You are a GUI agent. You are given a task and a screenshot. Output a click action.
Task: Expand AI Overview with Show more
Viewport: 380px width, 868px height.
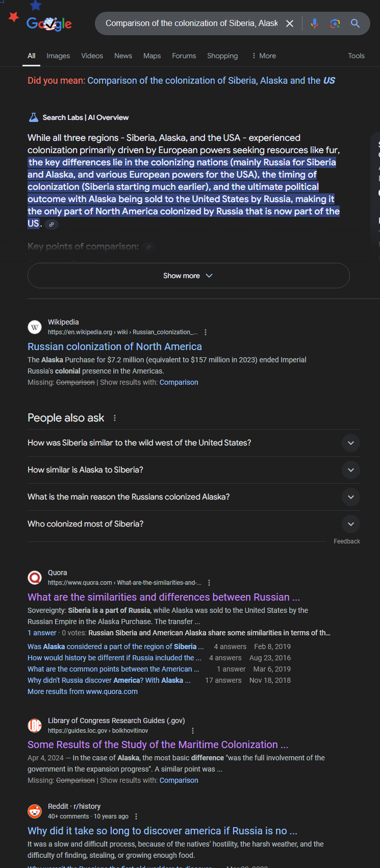pos(188,276)
